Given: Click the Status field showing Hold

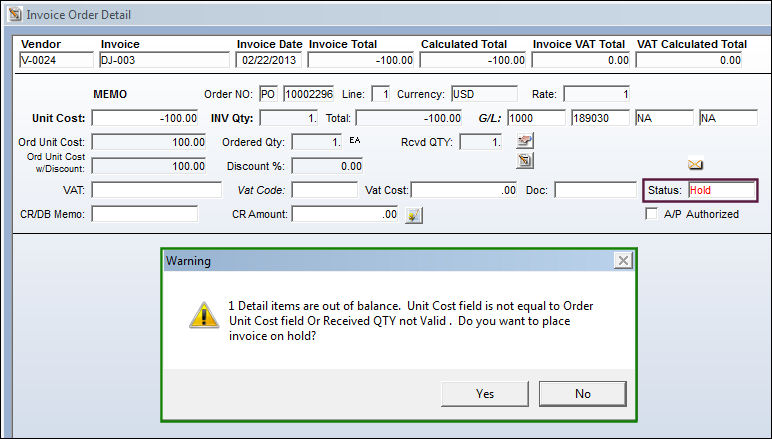Looking at the screenshot, I should [x=722, y=190].
